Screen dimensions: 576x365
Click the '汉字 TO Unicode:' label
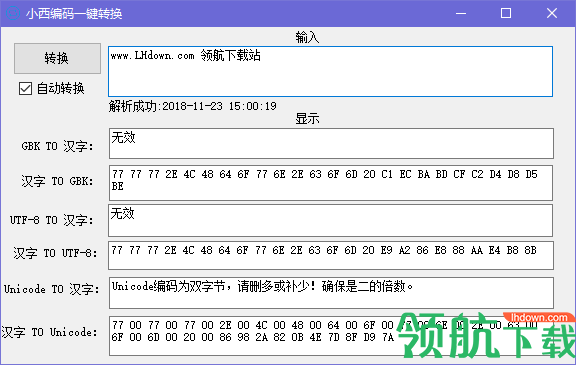[50, 332]
